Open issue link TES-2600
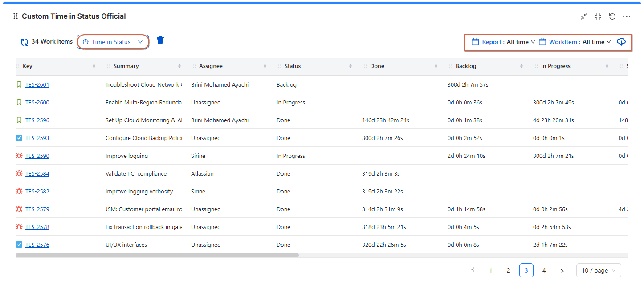 37,102
